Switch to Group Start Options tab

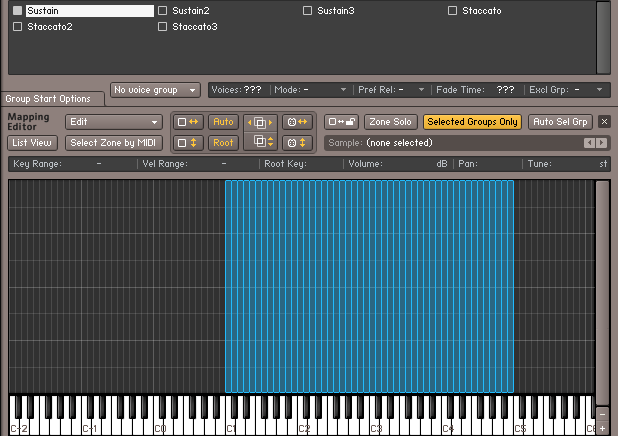48,99
